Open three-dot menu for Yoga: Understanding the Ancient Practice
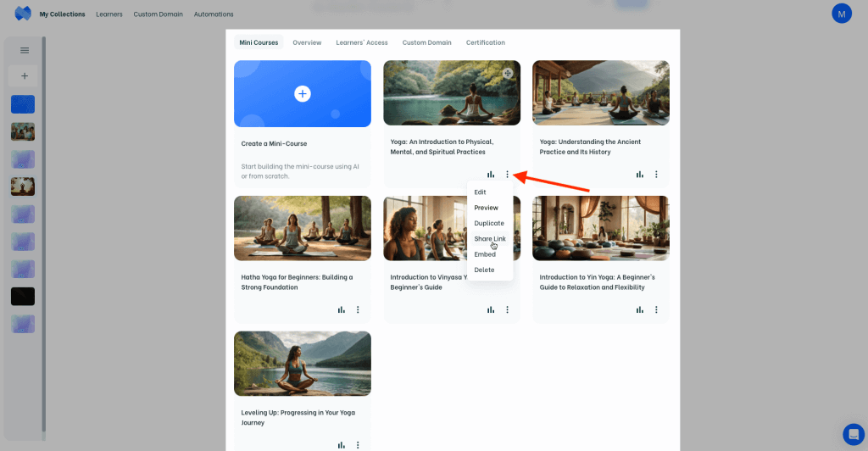This screenshot has height=451, width=868. (x=656, y=175)
